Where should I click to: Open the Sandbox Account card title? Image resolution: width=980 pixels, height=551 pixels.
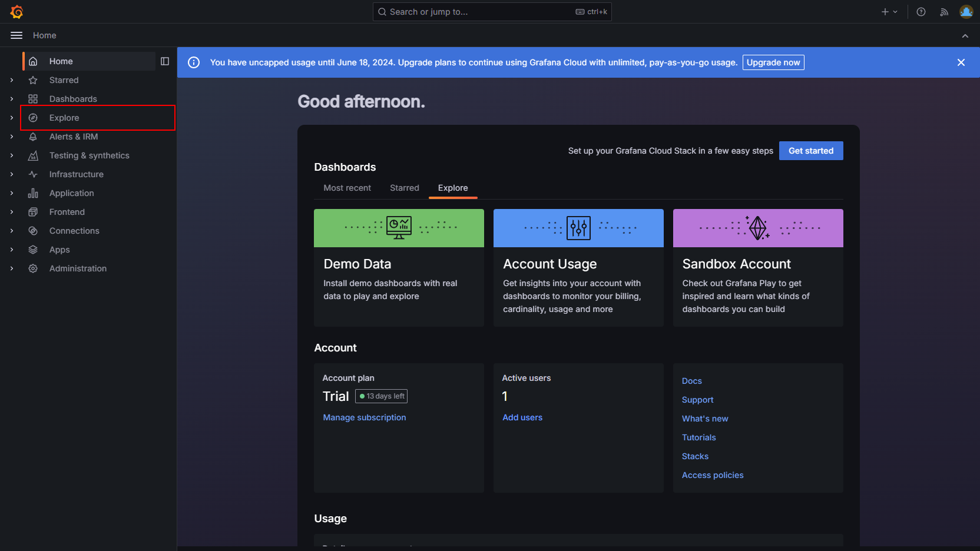737,264
